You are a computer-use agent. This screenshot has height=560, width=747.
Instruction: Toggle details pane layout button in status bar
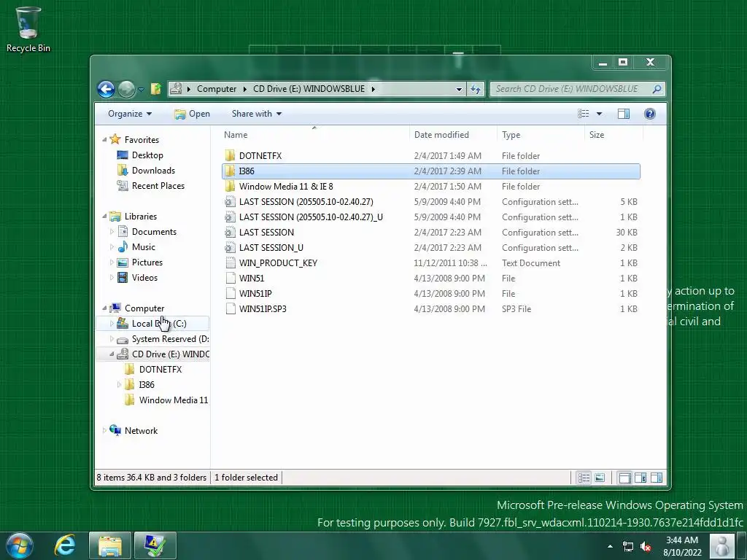[x=640, y=478]
